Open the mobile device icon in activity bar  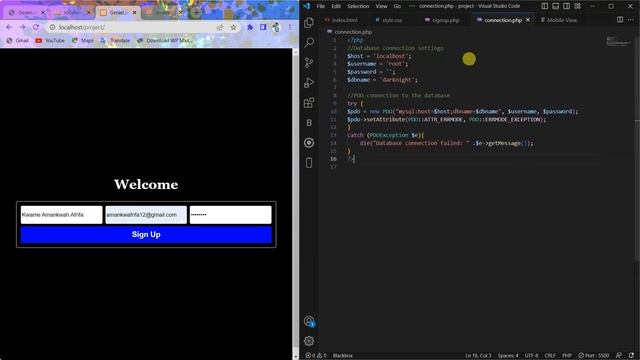309,162
